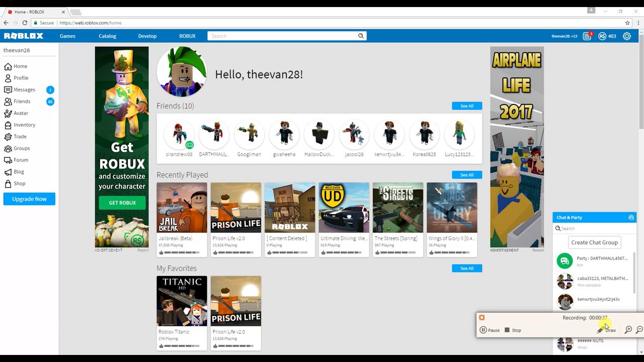
Task: Click the Airplane Life 2017 advertisement
Action: (x=517, y=147)
